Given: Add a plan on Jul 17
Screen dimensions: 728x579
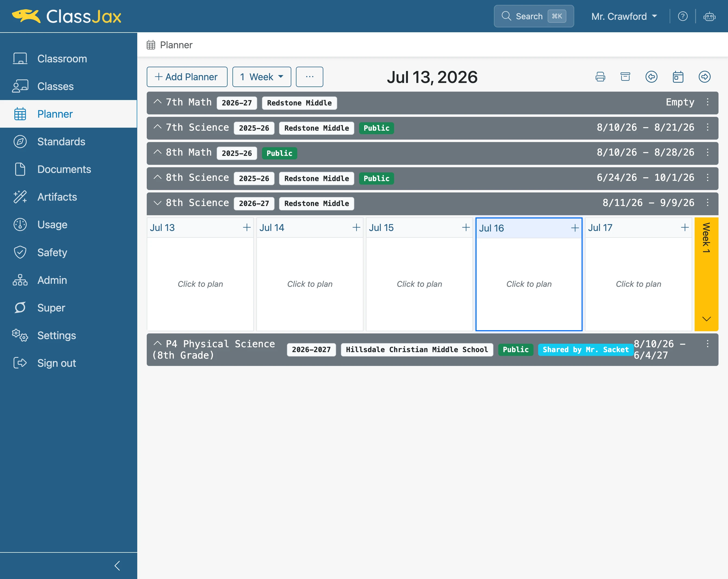Looking at the screenshot, I should click(685, 227).
